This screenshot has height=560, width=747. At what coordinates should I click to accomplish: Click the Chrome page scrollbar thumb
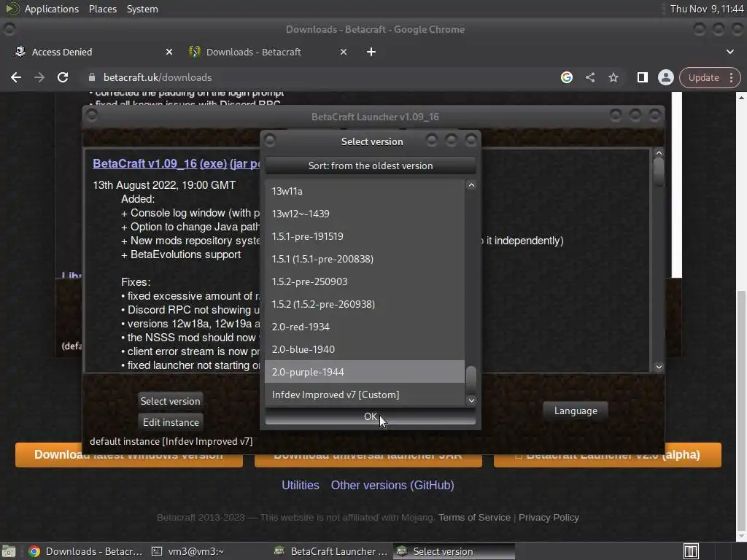(741, 410)
